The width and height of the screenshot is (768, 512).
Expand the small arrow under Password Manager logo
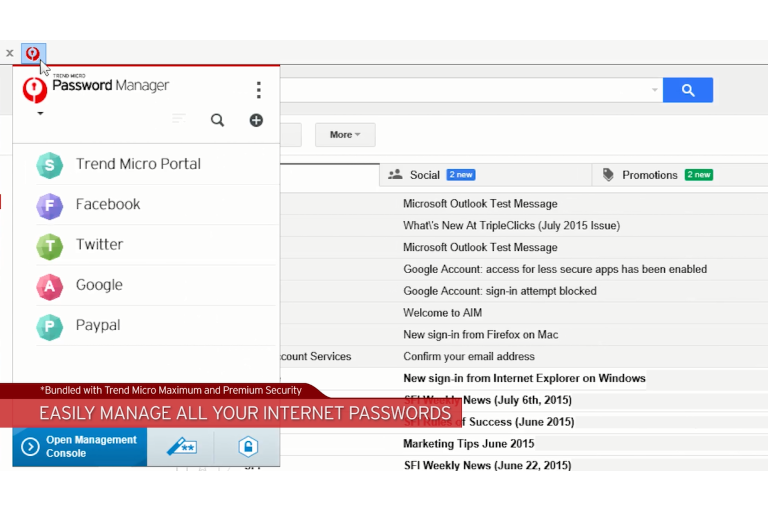(x=41, y=113)
